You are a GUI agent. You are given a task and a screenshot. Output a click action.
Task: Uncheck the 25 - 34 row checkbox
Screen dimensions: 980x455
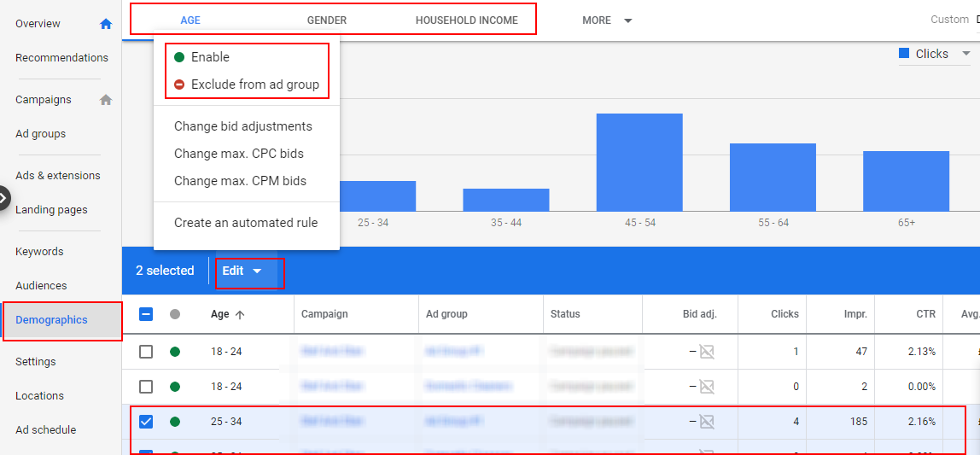click(x=146, y=422)
